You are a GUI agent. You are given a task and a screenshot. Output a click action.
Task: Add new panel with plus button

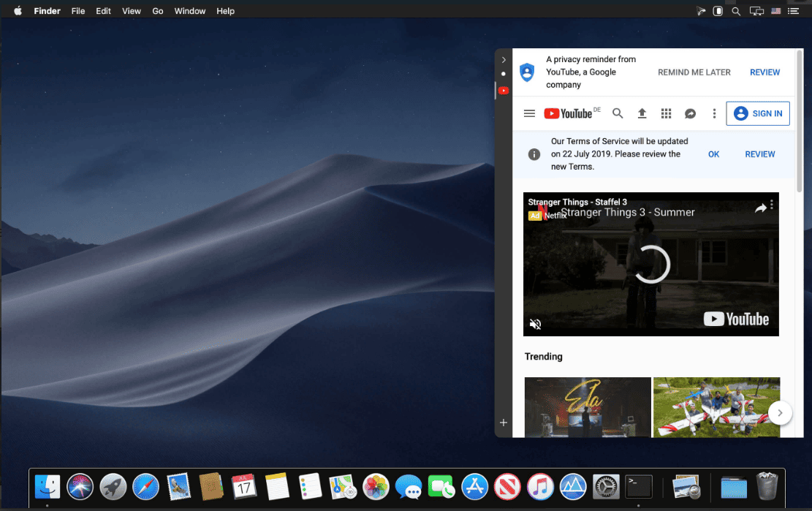tap(504, 423)
